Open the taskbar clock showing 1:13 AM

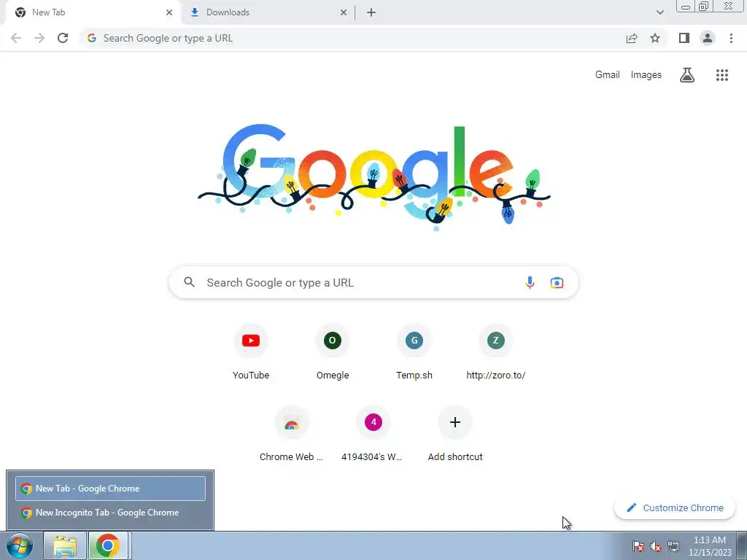click(x=709, y=546)
